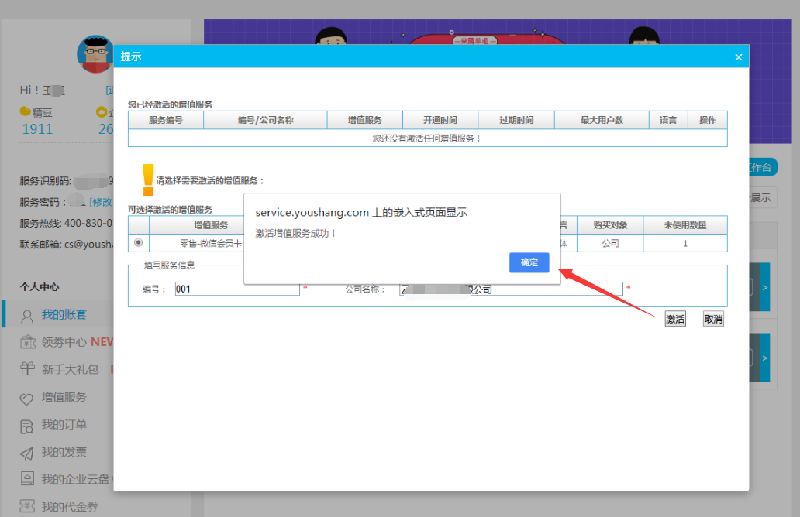Click the 我的订单 order icon
Viewport: 800px width, 517px height.
coord(27,425)
